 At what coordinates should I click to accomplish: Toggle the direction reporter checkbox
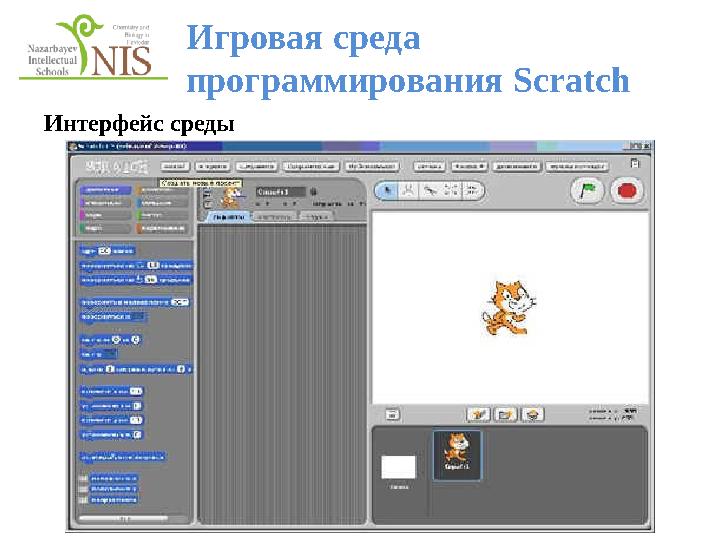(x=83, y=500)
